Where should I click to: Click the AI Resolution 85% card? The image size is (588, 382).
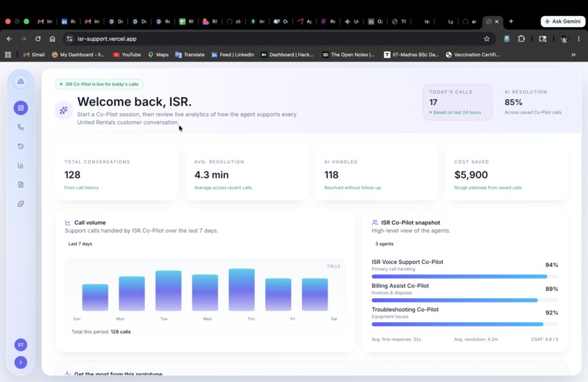533,102
